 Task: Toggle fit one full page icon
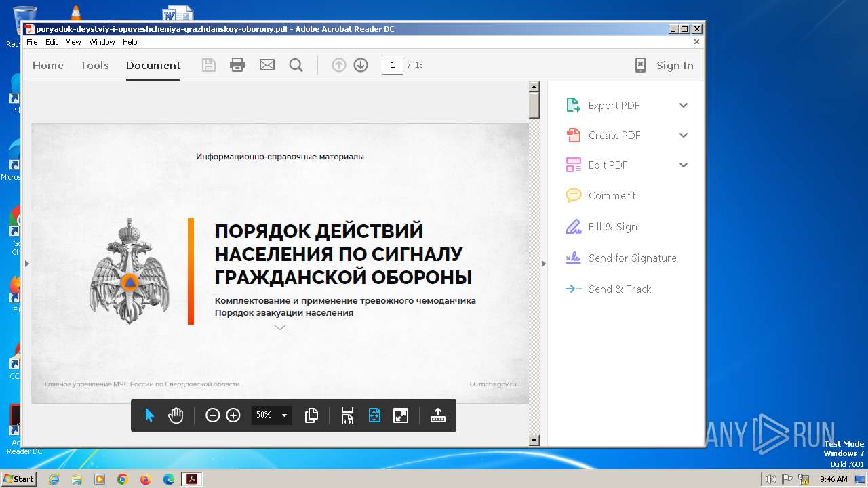374,415
